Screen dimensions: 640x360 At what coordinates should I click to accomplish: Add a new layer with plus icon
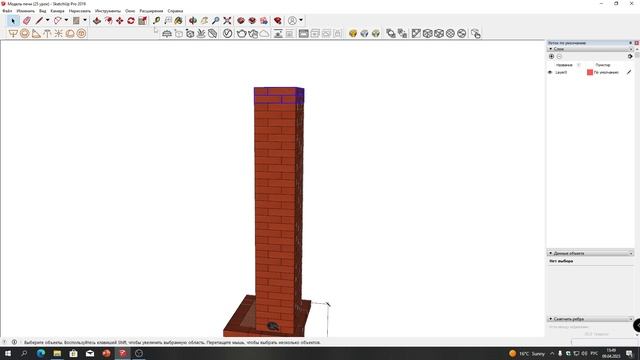click(x=551, y=56)
